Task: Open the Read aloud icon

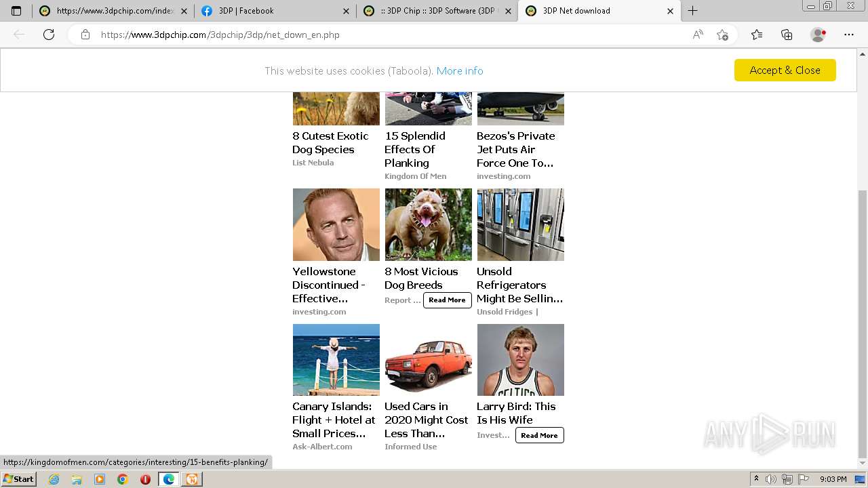Action: [698, 35]
